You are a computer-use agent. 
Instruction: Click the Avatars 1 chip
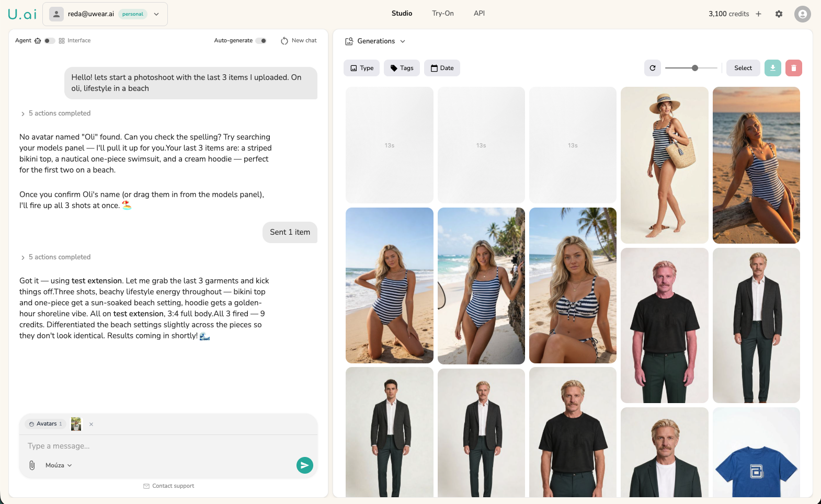pos(45,424)
